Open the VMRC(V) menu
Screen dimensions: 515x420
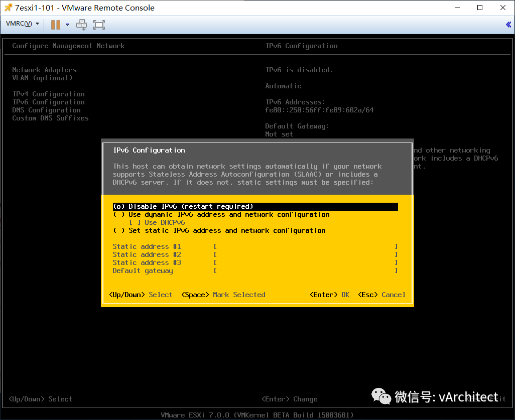(23, 24)
